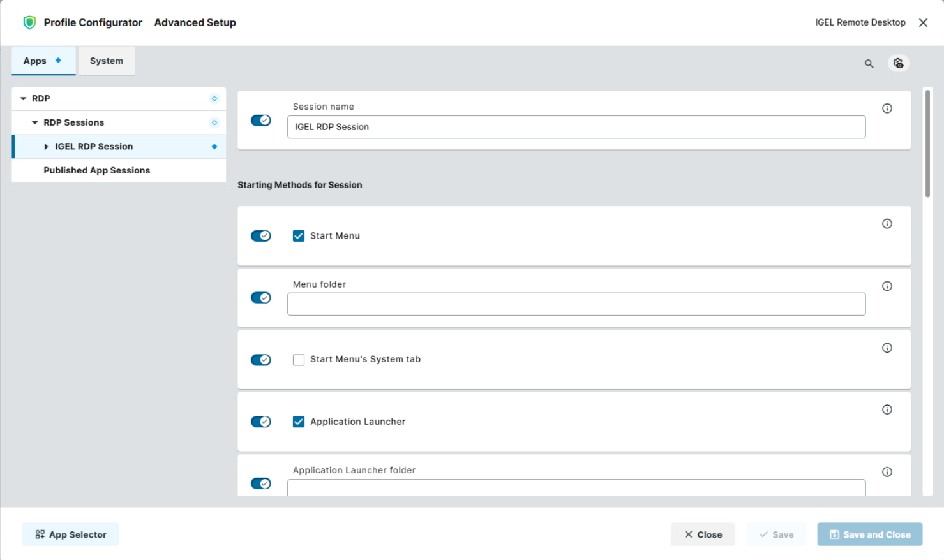Toggle the Session name activation switch
This screenshot has height=560, width=944.
coord(261,121)
